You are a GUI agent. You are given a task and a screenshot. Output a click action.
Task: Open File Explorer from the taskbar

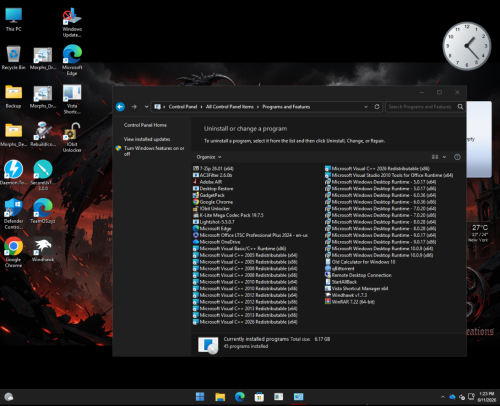pos(220,397)
